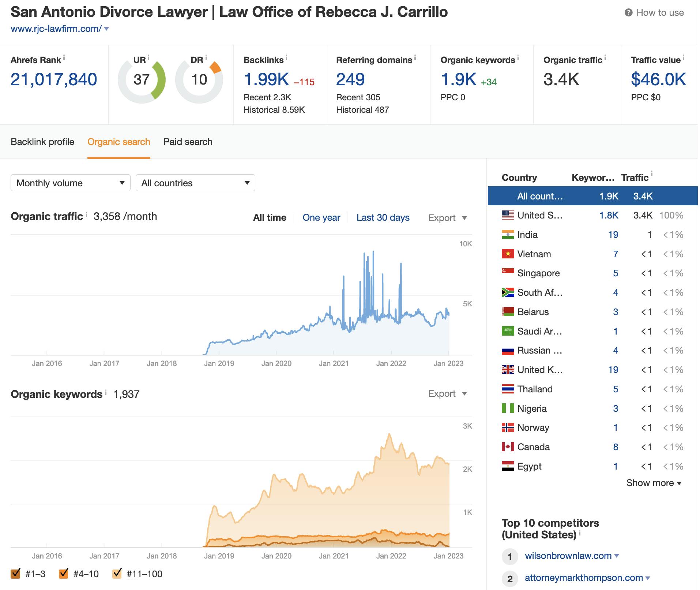
Task: Click the Egypt flag icon
Action: 508,466
